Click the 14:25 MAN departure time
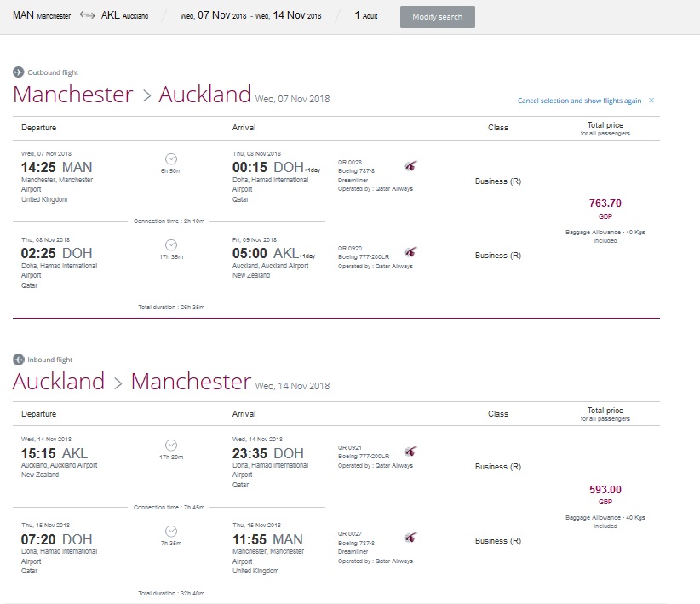Image resolution: width=700 pixels, height=604 pixels. coord(56,167)
